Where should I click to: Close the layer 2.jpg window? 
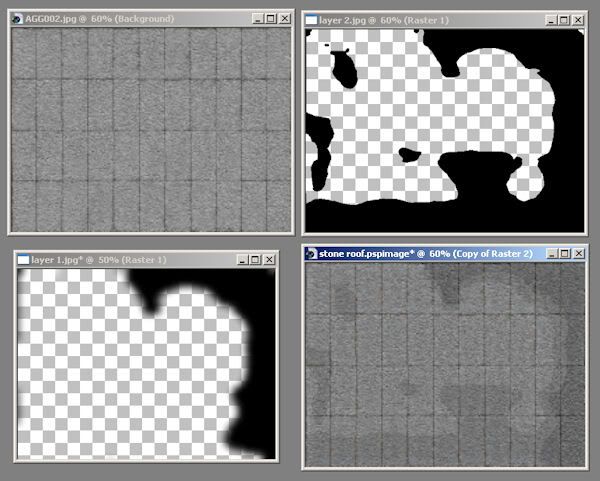(x=578, y=20)
